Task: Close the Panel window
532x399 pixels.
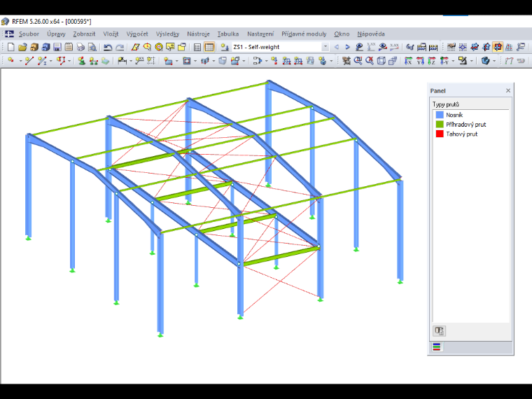Action: tap(508, 90)
